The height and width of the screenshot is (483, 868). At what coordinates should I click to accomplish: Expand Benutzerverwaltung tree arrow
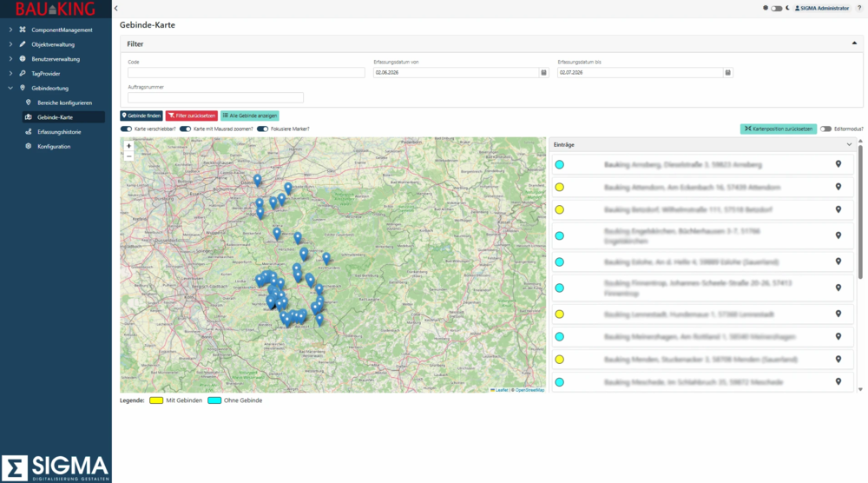tap(10, 59)
